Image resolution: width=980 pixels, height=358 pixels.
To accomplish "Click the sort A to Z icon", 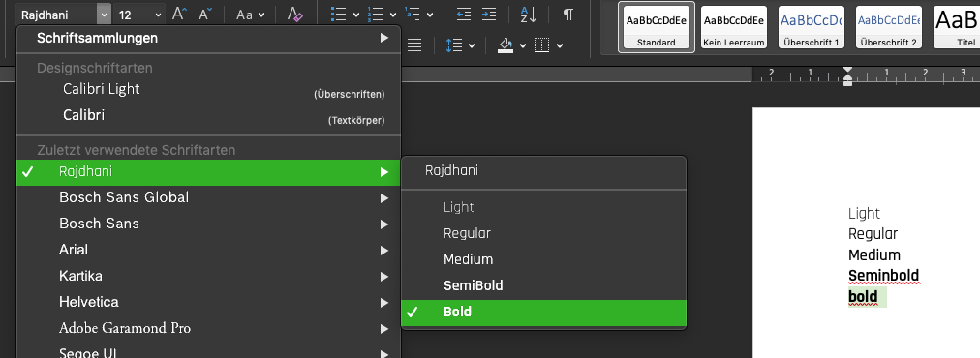I will click(x=528, y=14).
